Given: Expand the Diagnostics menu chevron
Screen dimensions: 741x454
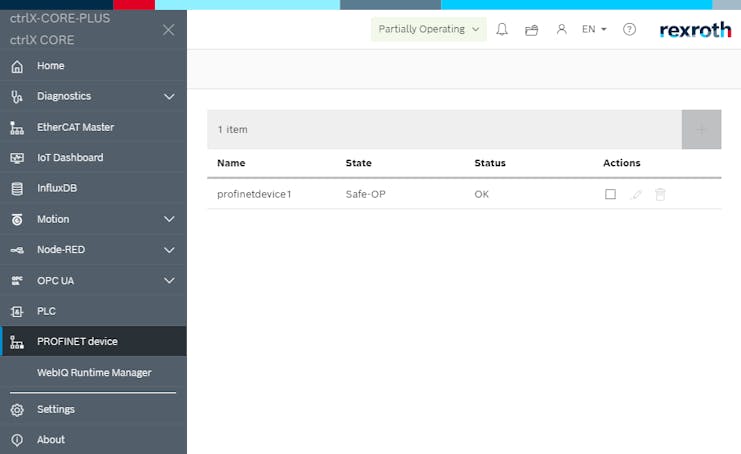Looking at the screenshot, I should point(169,97).
